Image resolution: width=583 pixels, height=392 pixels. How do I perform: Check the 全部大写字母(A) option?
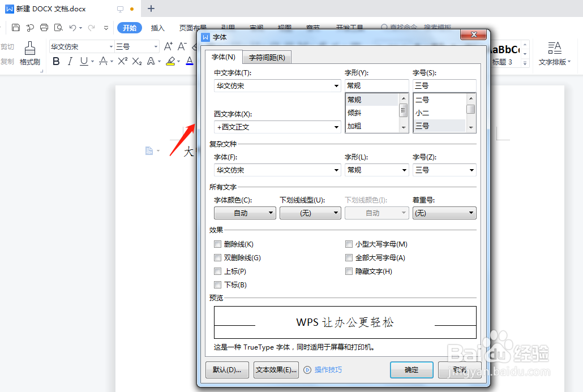[349, 257]
